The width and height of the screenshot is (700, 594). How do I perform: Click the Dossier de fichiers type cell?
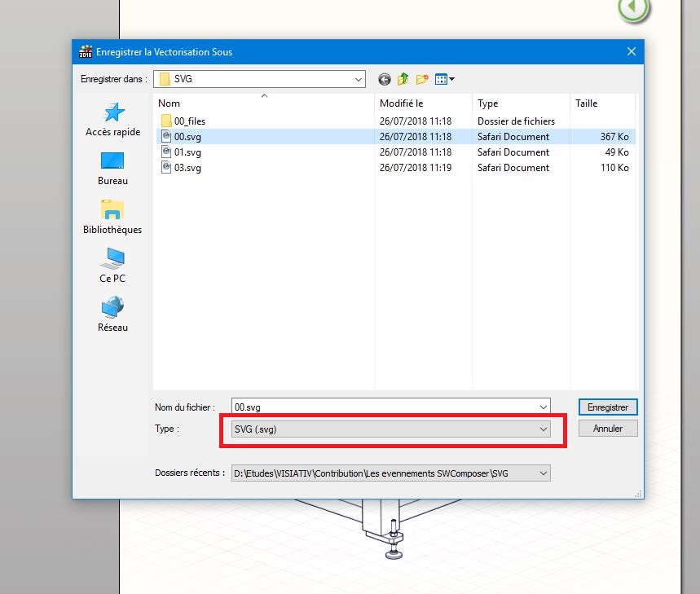pyautogui.click(x=516, y=121)
